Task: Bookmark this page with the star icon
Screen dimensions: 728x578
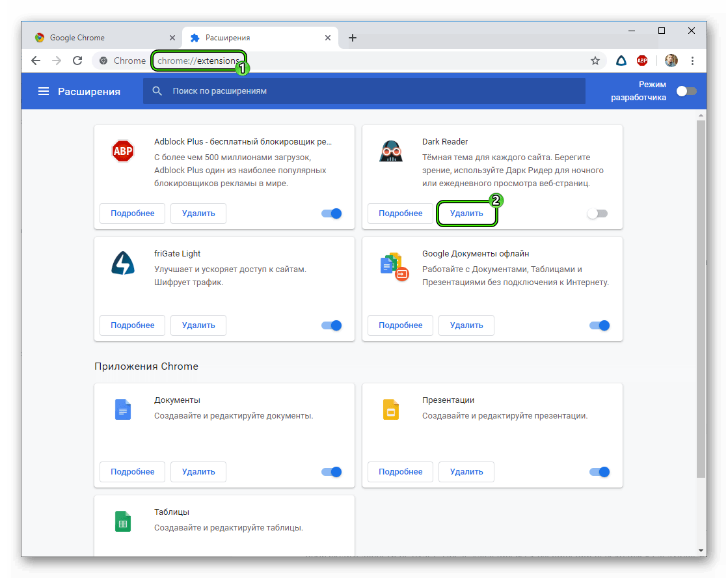Action: point(595,61)
